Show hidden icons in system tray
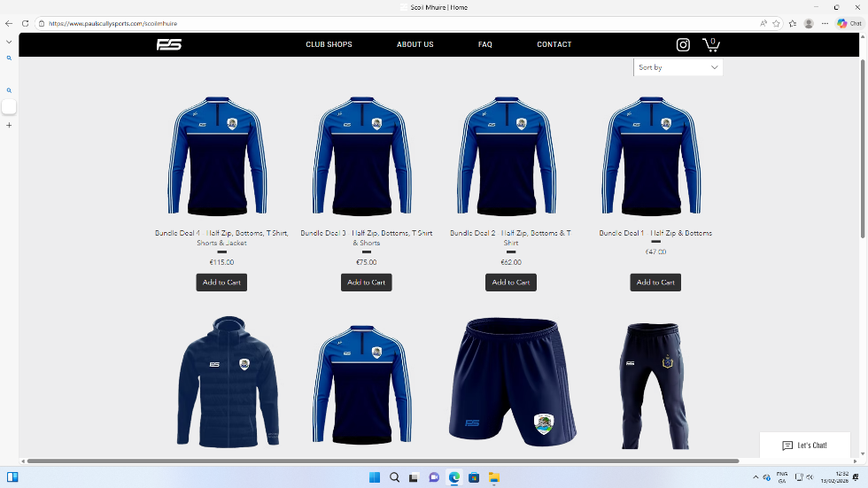 tap(756, 477)
